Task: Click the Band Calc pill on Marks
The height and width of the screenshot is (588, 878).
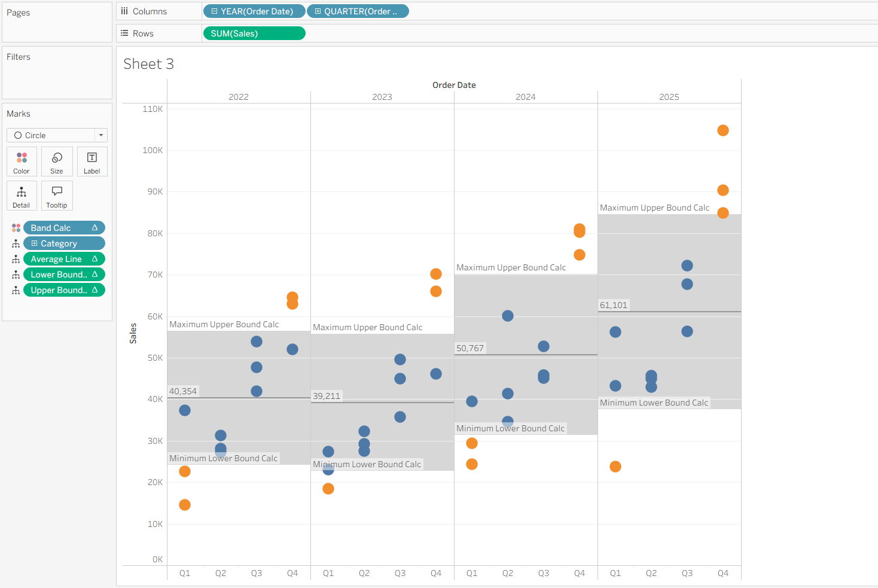Action: pos(60,228)
